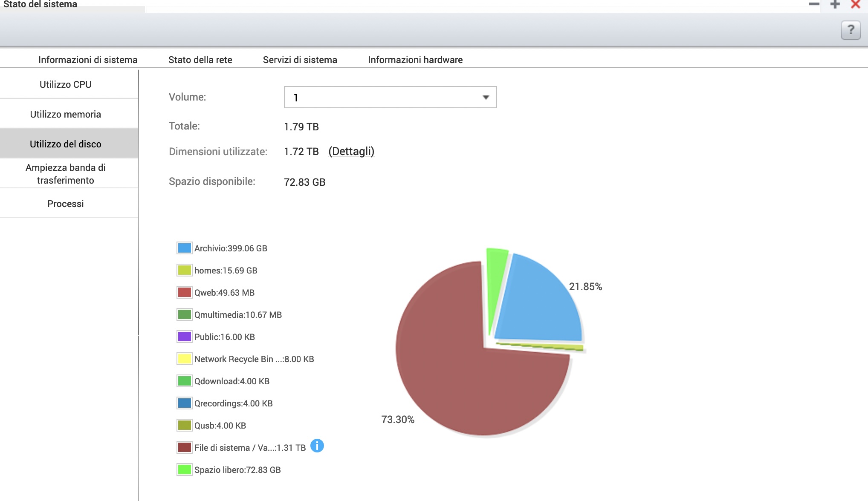Click the yellow Network Recycle Bin swatch
This screenshot has height=501, width=868.
tap(184, 359)
